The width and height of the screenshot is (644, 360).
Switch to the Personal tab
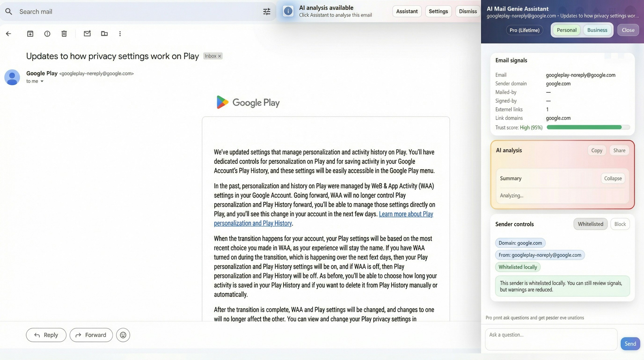click(566, 30)
